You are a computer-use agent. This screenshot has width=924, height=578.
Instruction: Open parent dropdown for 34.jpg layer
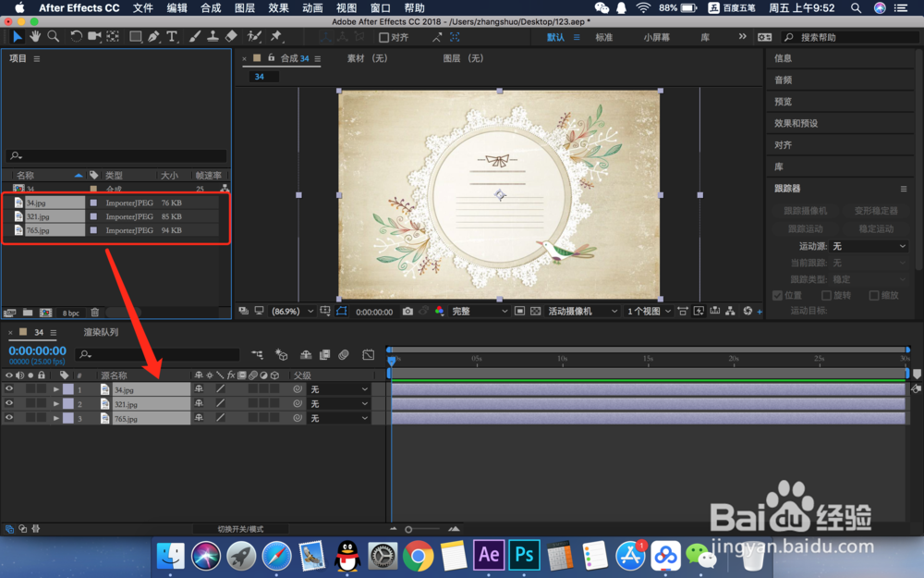pyautogui.click(x=339, y=389)
